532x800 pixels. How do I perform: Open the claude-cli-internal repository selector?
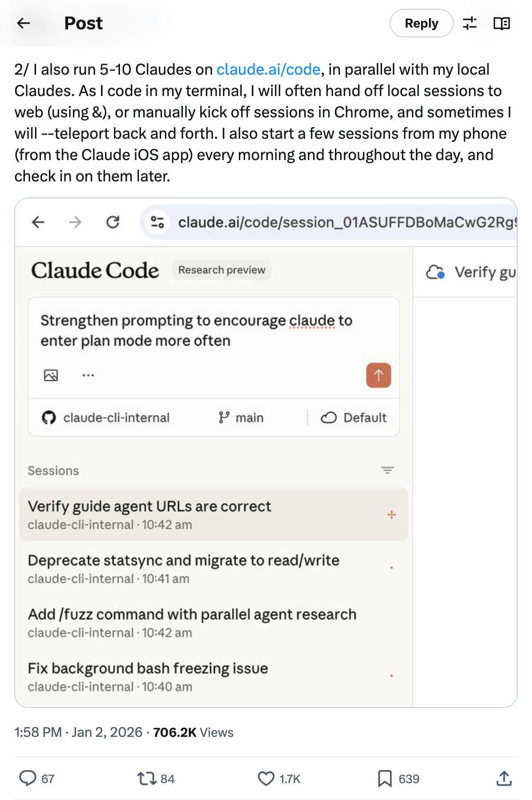106,418
